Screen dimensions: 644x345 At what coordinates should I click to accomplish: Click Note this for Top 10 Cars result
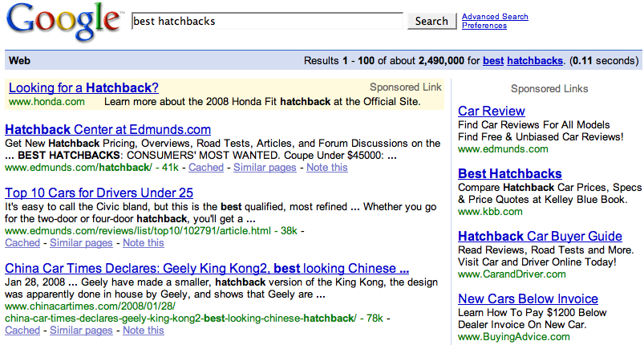[144, 243]
